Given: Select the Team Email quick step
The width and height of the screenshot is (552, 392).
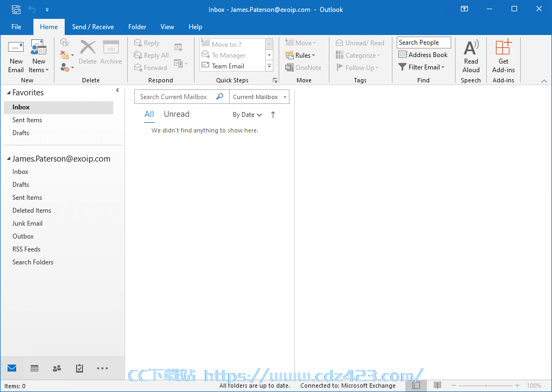Looking at the screenshot, I should point(233,66).
